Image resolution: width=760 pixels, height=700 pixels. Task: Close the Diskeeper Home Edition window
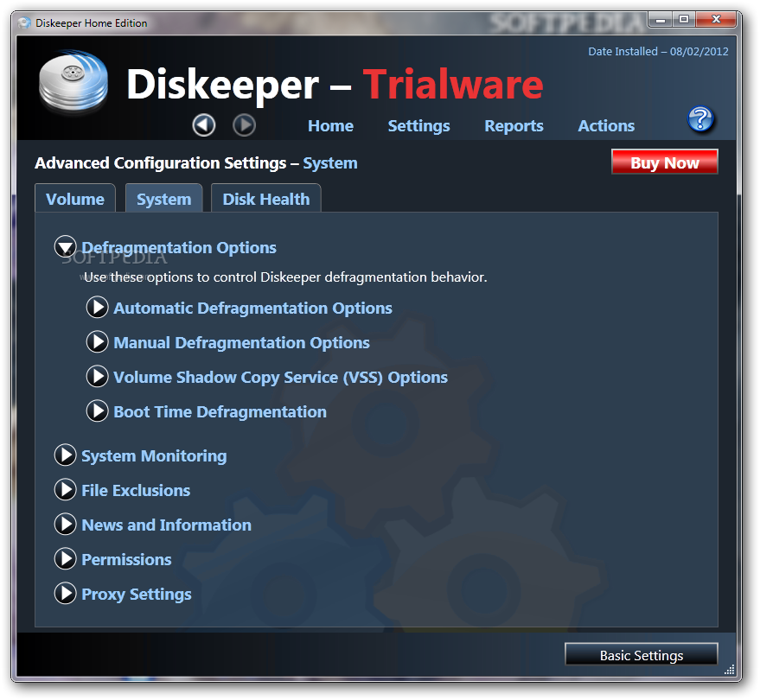[716, 20]
